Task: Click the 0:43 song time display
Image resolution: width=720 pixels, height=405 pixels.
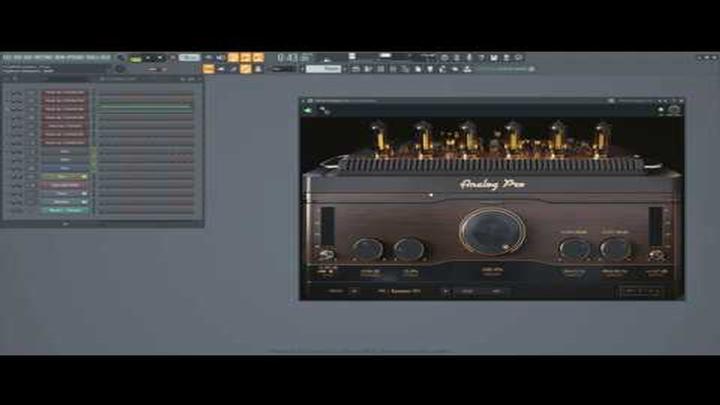Action: [x=288, y=58]
